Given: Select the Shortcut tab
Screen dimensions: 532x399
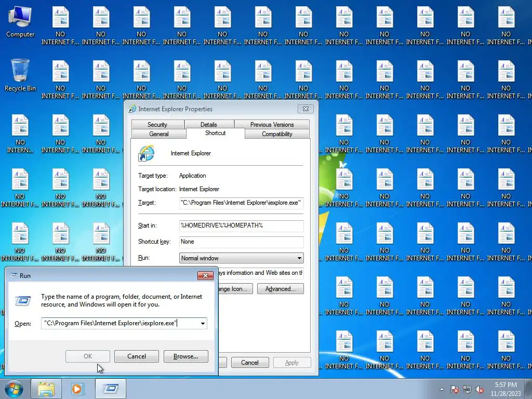Looking at the screenshot, I should click(x=215, y=133).
